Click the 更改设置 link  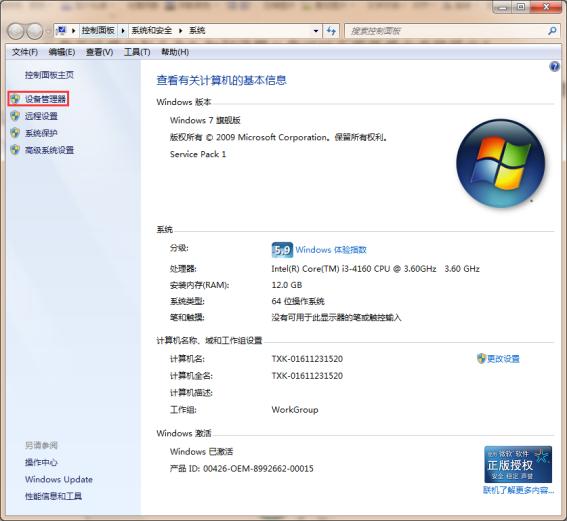[503, 359]
